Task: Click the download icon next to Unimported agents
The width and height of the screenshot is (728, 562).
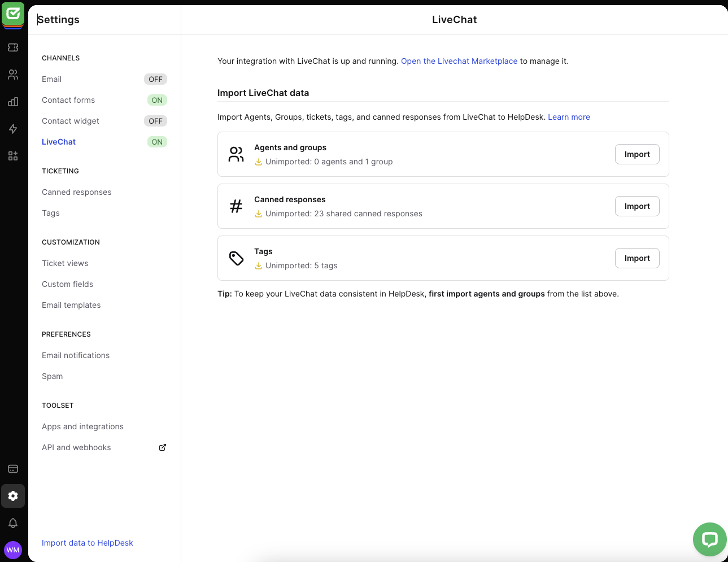Action: (259, 162)
